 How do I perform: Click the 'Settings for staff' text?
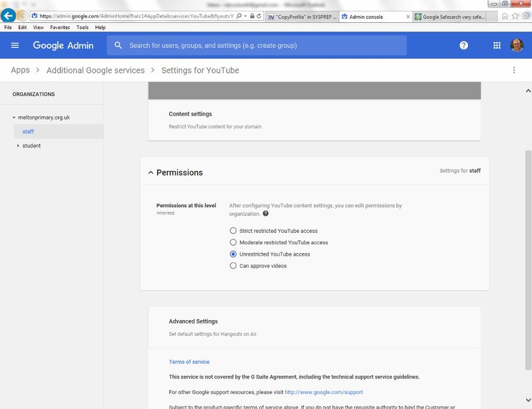pyautogui.click(x=460, y=171)
